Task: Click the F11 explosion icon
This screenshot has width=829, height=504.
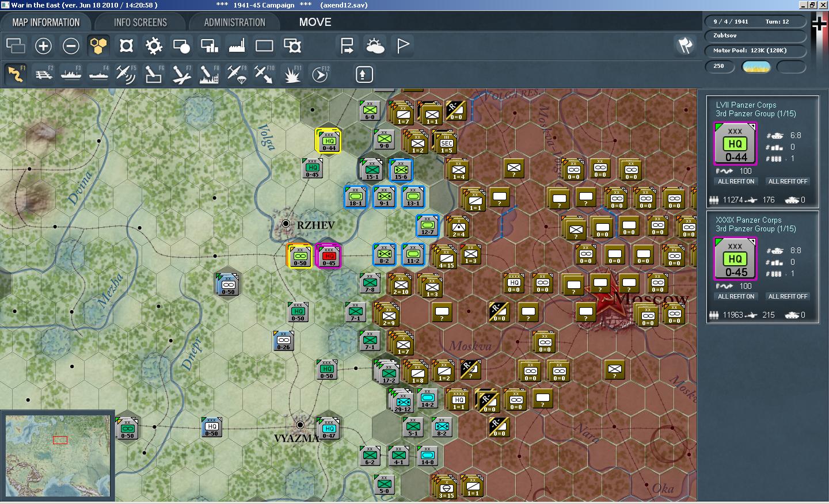Action: 292,74
